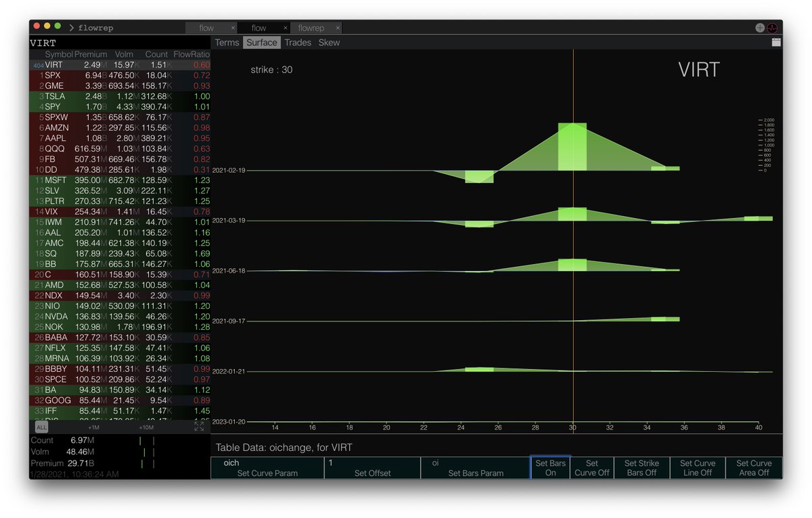Toggle Set Curve Area Off
The width and height of the screenshot is (812, 518).
(x=754, y=468)
